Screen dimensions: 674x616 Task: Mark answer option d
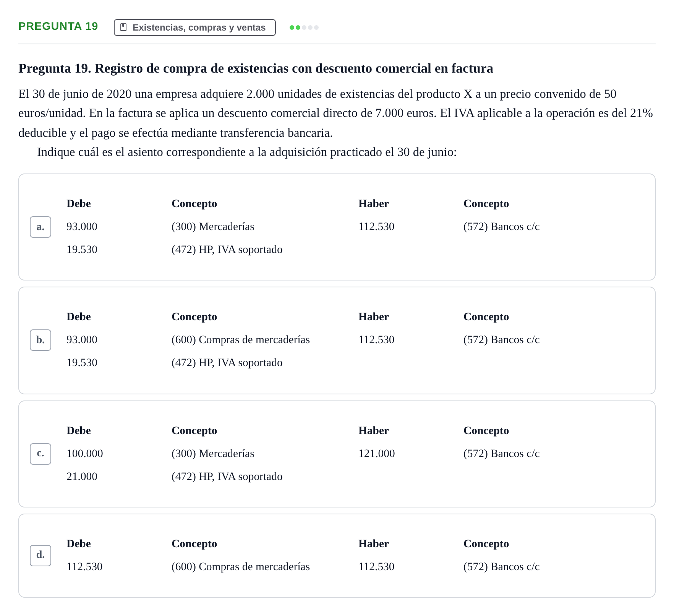41,556
